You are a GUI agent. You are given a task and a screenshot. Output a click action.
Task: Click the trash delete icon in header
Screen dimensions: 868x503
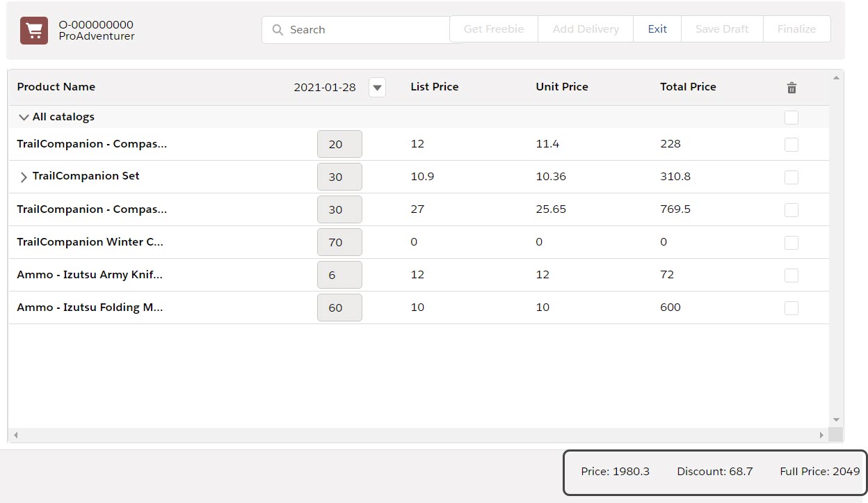pos(791,88)
